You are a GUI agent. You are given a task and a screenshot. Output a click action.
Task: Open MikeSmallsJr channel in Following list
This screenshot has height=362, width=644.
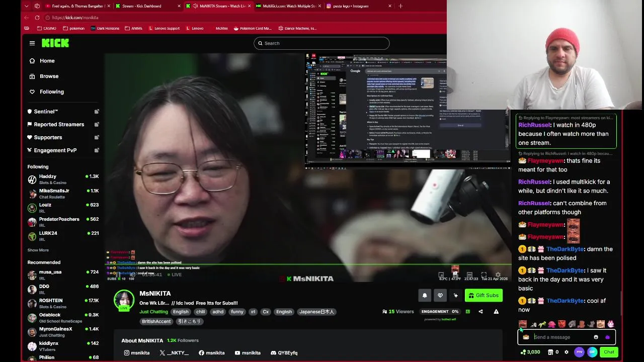coord(63,194)
